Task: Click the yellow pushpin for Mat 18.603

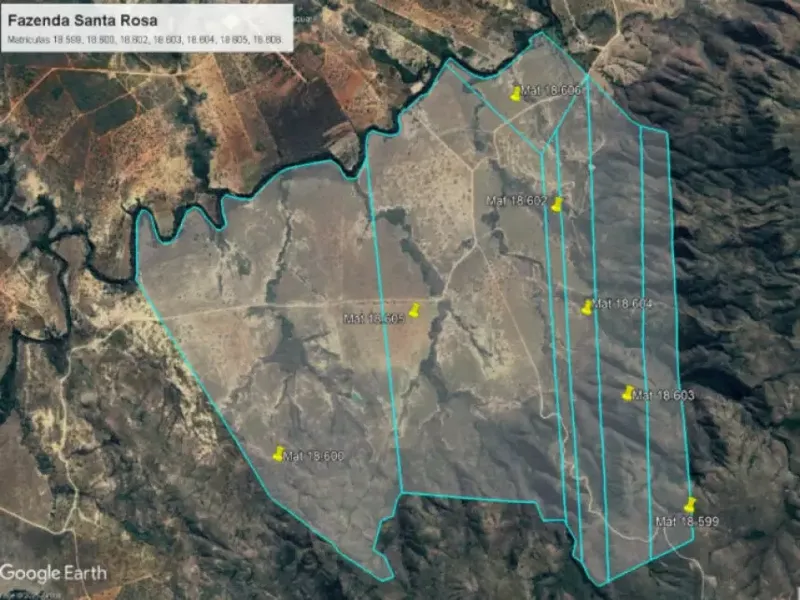Action: point(627,393)
